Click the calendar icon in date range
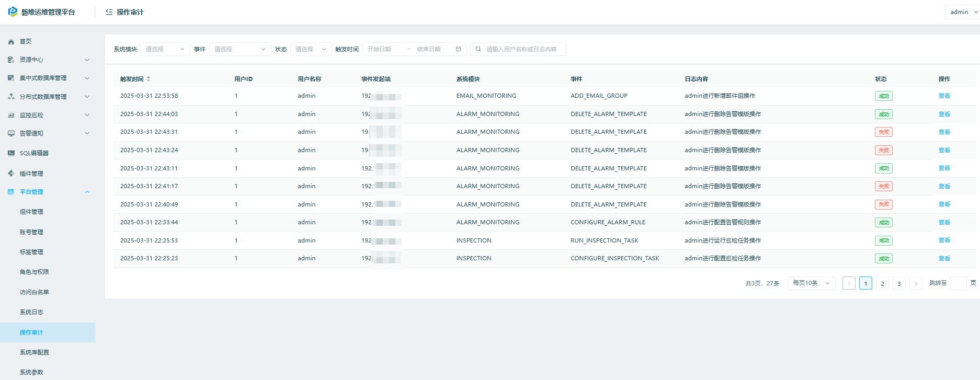Viewport: 980px width, 380px height. pos(458,49)
